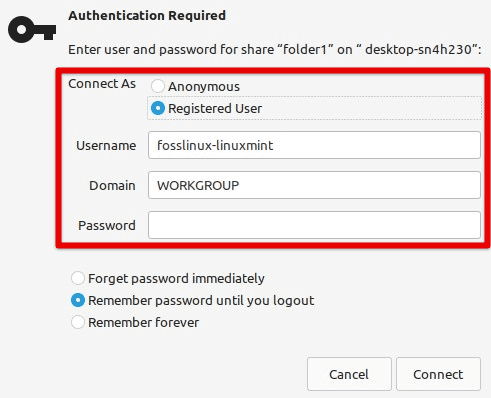Click the share prompt text mentioning folder1

pyautogui.click(x=275, y=50)
